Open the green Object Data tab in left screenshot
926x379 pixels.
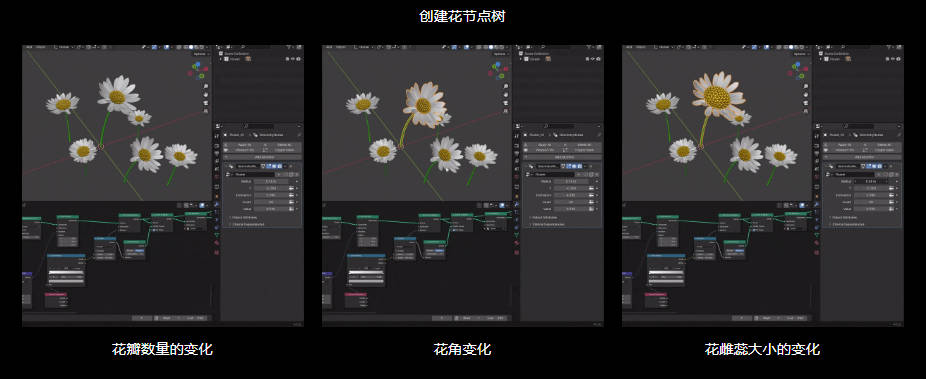(x=217, y=234)
